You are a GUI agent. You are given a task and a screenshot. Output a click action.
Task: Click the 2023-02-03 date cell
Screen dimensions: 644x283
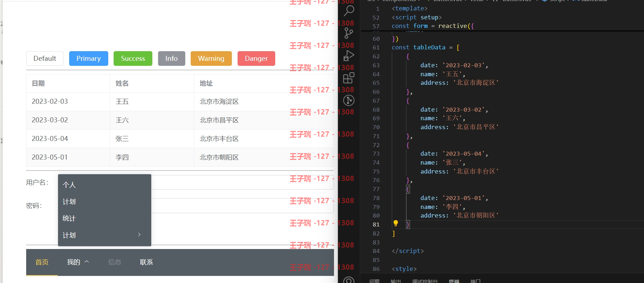[x=68, y=102]
